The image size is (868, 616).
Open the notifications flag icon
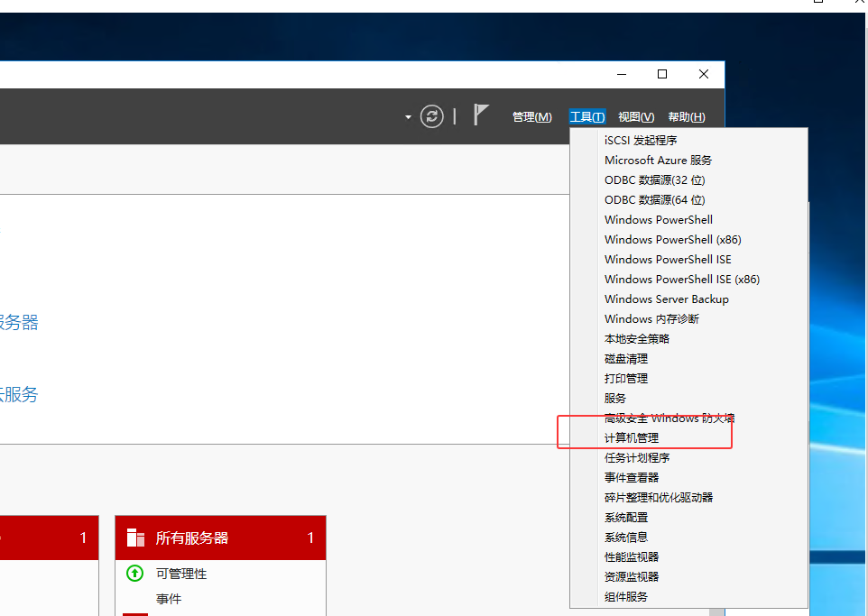(482, 115)
